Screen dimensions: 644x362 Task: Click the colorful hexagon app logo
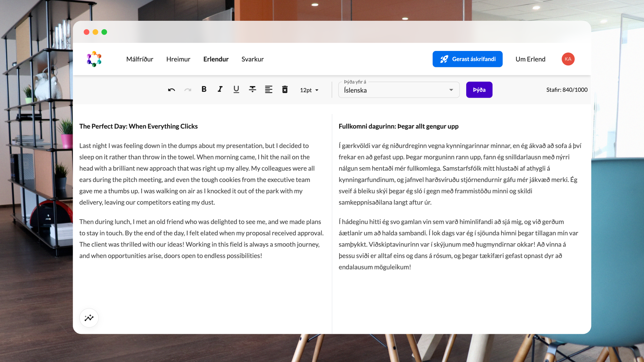click(94, 59)
